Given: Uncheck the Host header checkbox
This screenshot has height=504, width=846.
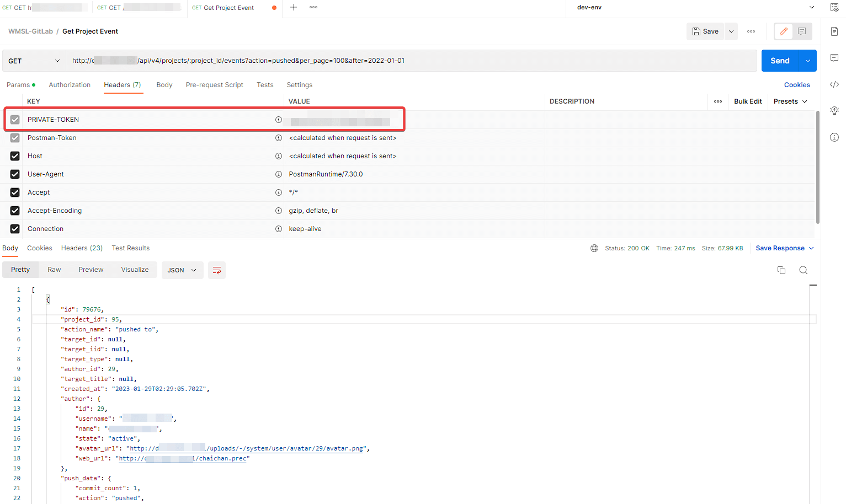Looking at the screenshot, I should tap(15, 156).
